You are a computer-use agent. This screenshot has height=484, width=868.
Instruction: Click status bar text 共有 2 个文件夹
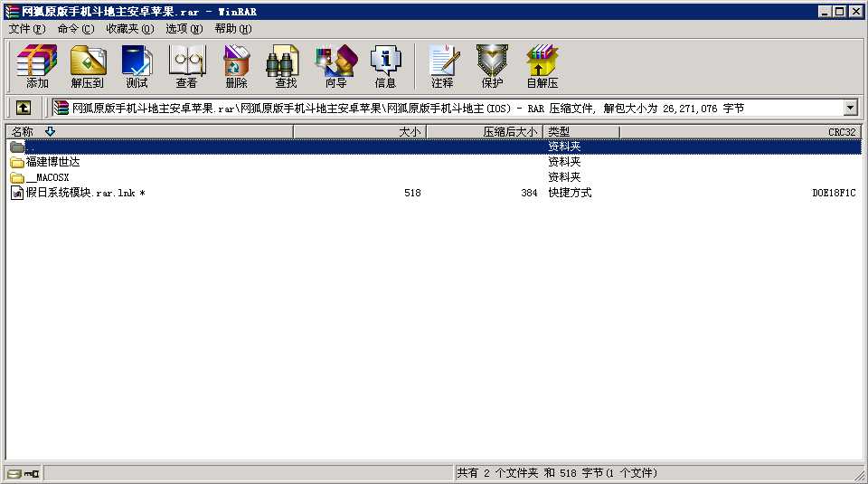tap(497, 473)
